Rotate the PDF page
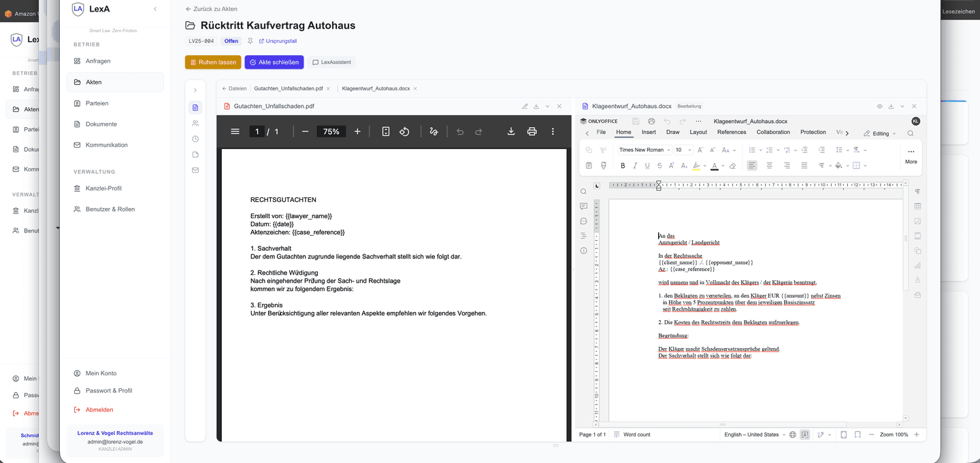The image size is (980, 463). (406, 131)
